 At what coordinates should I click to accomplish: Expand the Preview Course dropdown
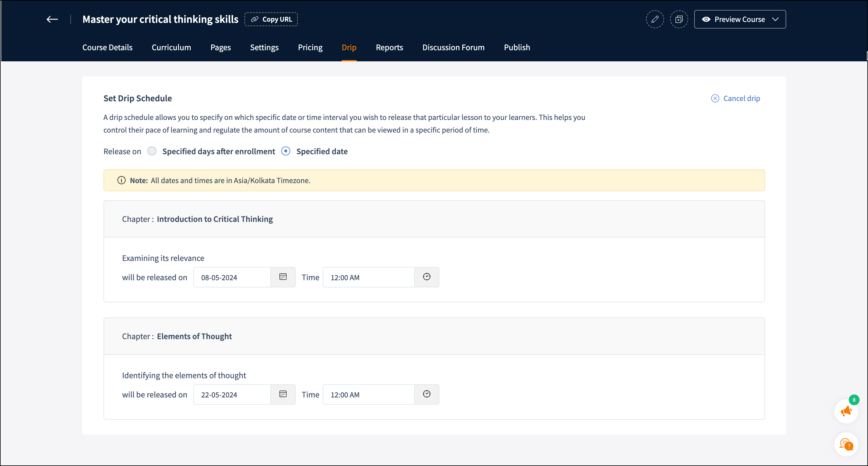click(740, 19)
